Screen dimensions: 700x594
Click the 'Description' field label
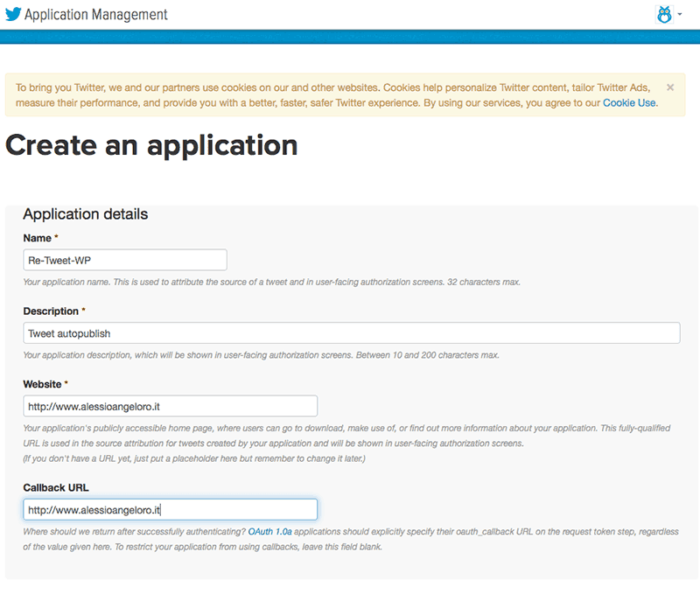point(51,311)
